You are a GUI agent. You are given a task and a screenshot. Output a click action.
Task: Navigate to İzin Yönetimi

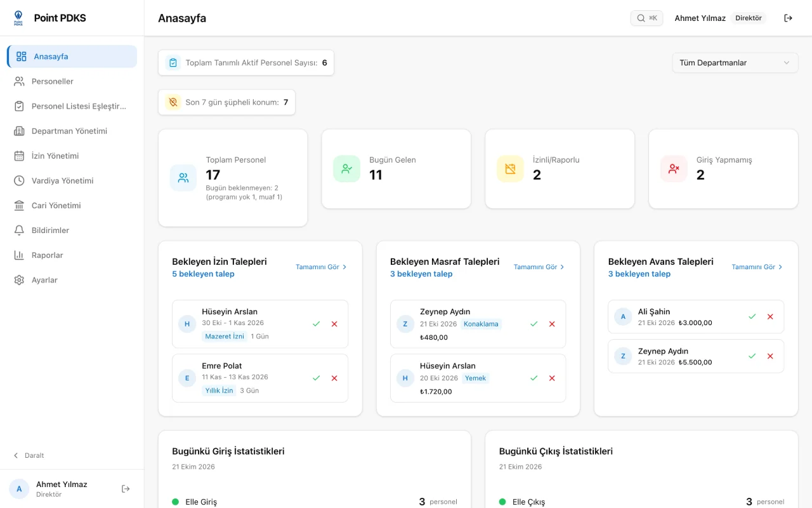[x=72, y=156]
